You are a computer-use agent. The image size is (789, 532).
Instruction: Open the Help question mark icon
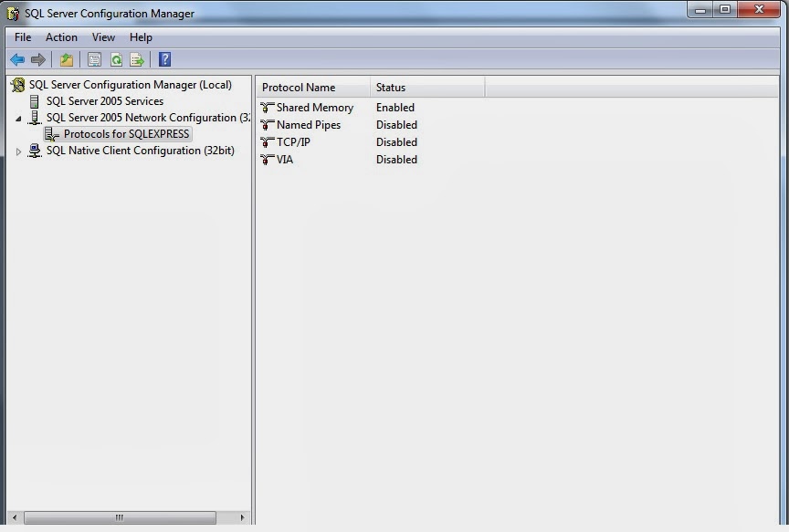(164, 59)
